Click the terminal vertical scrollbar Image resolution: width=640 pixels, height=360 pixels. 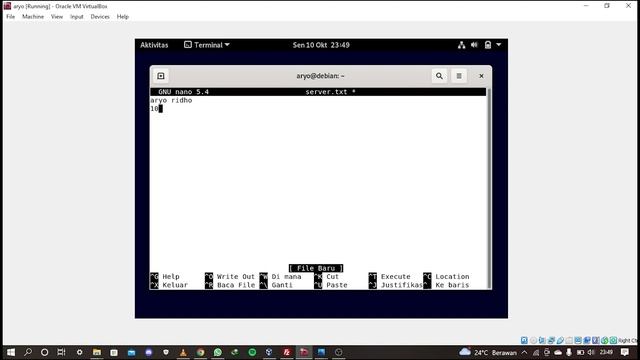(489, 188)
